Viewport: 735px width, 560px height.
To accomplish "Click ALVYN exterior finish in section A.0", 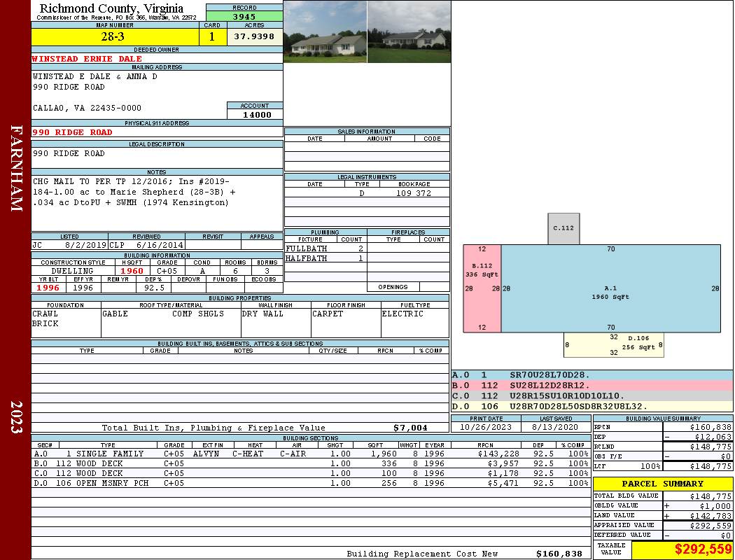I will [x=206, y=454].
